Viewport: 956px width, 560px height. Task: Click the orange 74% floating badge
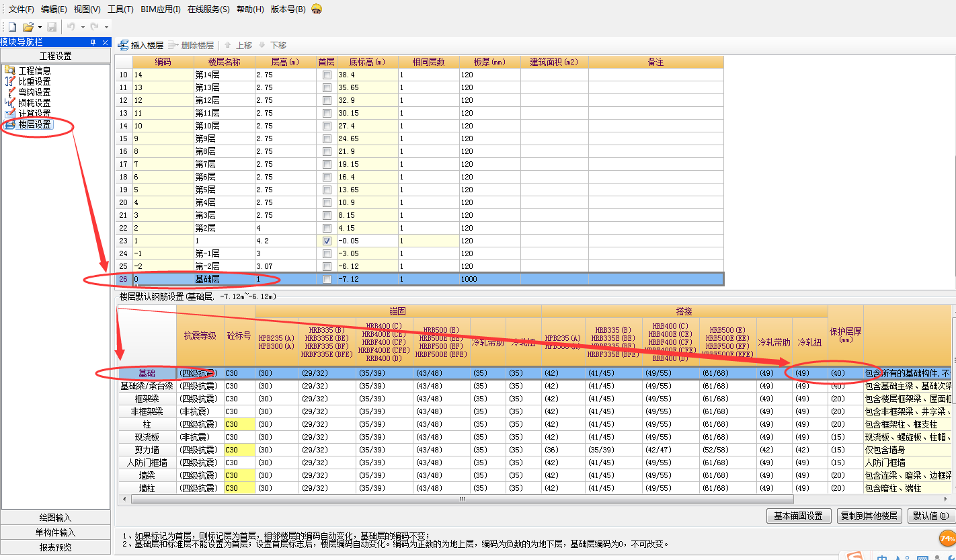pyautogui.click(x=947, y=538)
